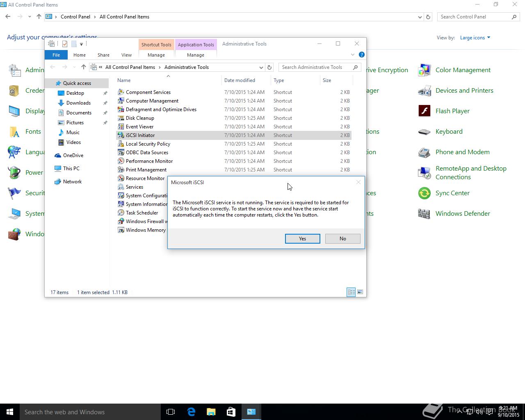The image size is (525, 420).
Task: Open Manage tab under Application Tools
Action: (x=196, y=55)
